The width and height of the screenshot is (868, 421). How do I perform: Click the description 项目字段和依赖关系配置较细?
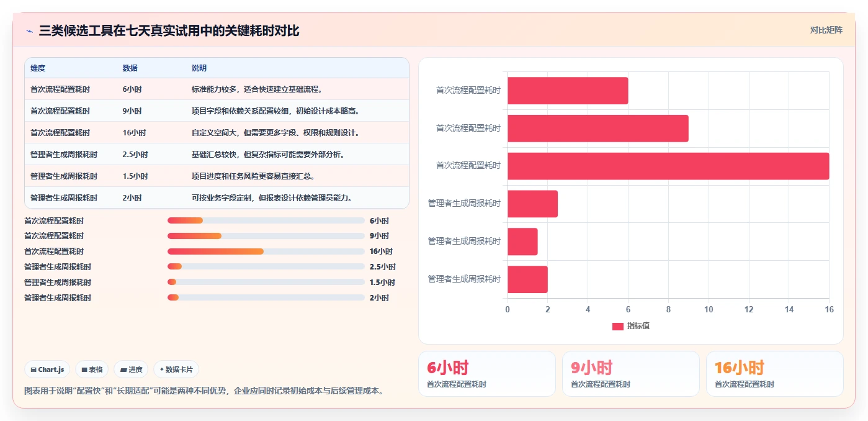pos(276,111)
